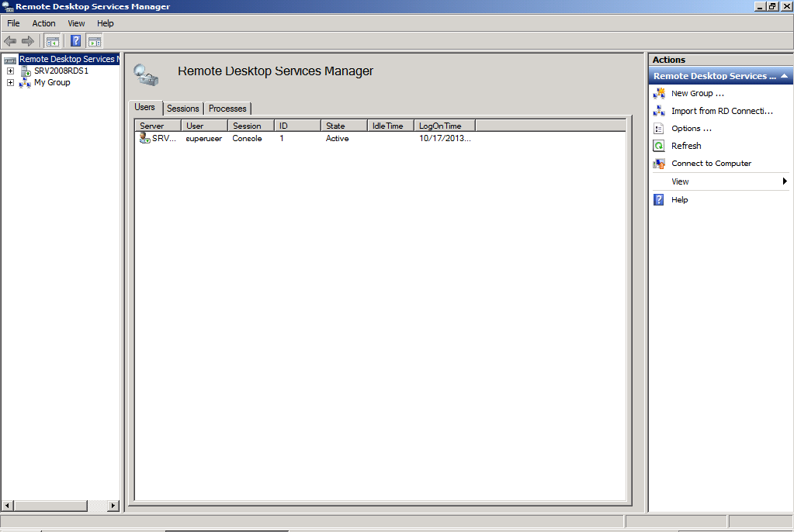The height and width of the screenshot is (532, 794).
Task: Open the File menu
Action: point(13,23)
